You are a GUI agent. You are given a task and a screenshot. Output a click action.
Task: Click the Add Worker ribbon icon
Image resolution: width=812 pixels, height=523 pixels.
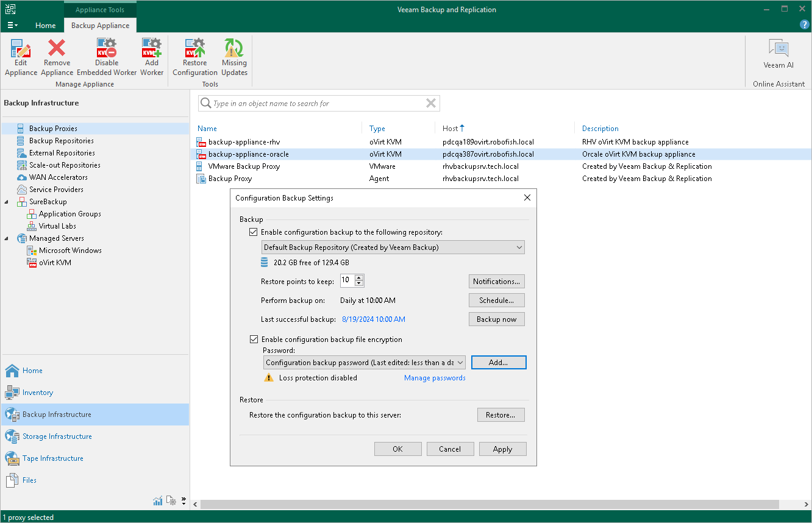(152, 57)
